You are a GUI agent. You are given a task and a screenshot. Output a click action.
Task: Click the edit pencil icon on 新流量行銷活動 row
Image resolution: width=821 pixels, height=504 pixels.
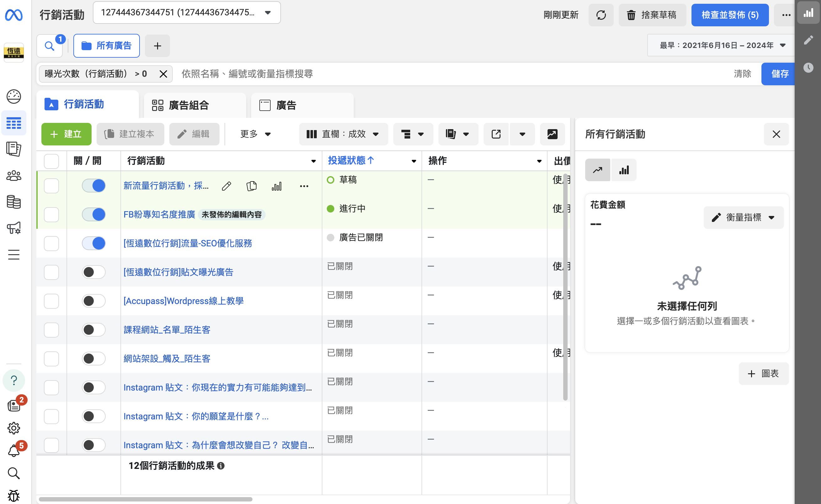[226, 186]
